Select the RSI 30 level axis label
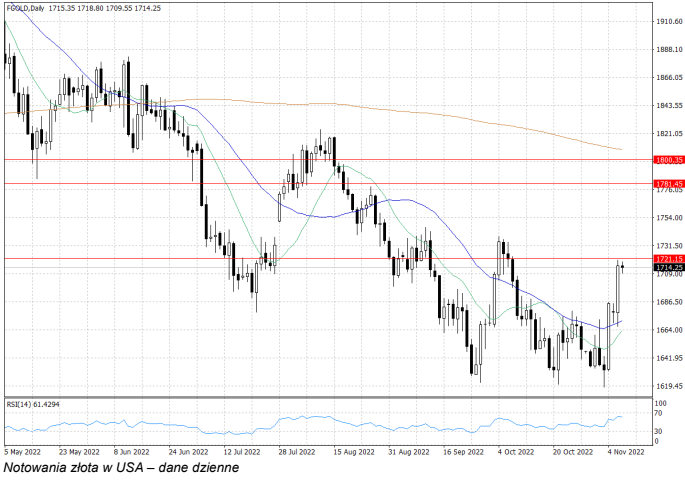This screenshot has width=685, height=480. click(x=658, y=430)
